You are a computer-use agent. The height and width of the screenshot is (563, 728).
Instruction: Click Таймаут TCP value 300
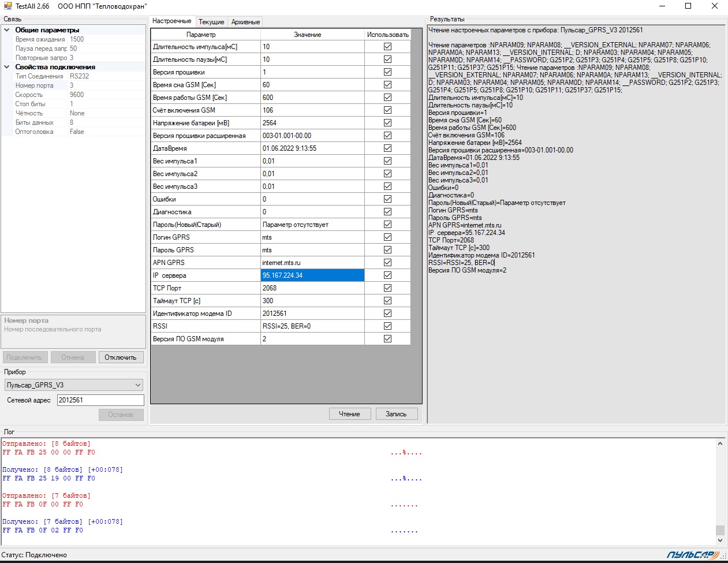click(312, 301)
